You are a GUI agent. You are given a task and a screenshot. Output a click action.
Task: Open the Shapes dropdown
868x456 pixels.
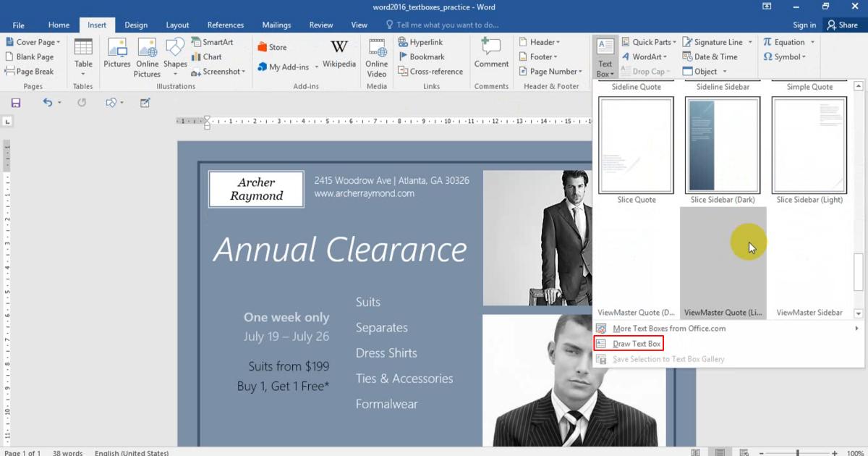[x=175, y=56]
